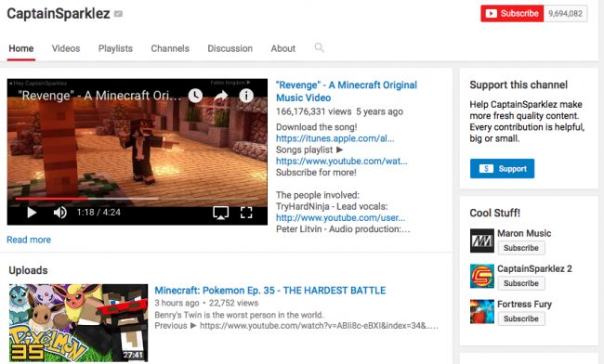Open the Discussion tab
604x364 pixels.
(x=230, y=48)
